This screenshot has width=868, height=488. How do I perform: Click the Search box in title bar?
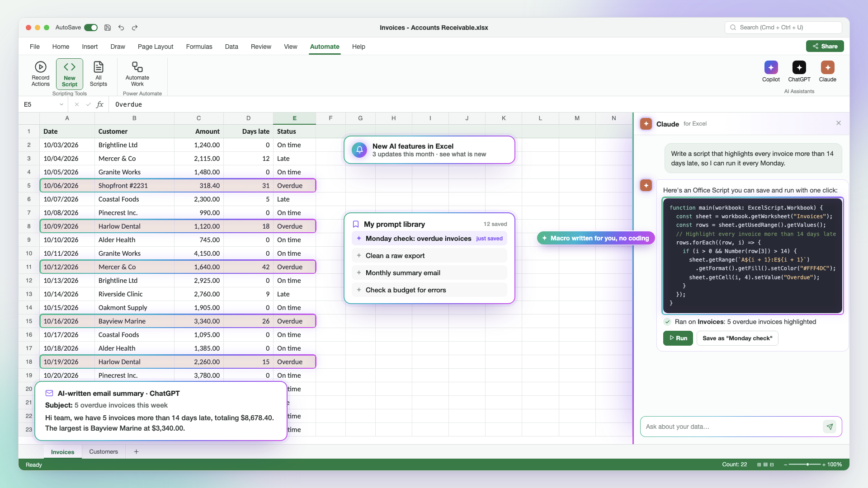tap(783, 28)
